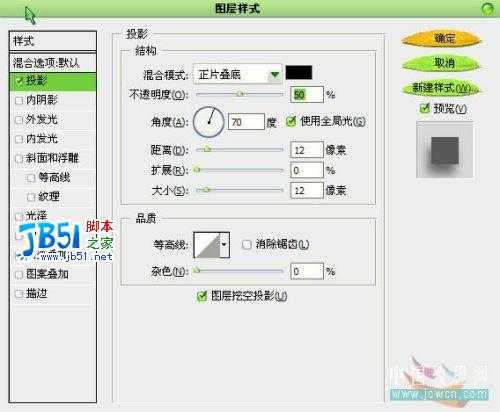Open the 混合模式 dropdown showing 正片叠底
Screen dimensions: 500x412
[238, 74]
